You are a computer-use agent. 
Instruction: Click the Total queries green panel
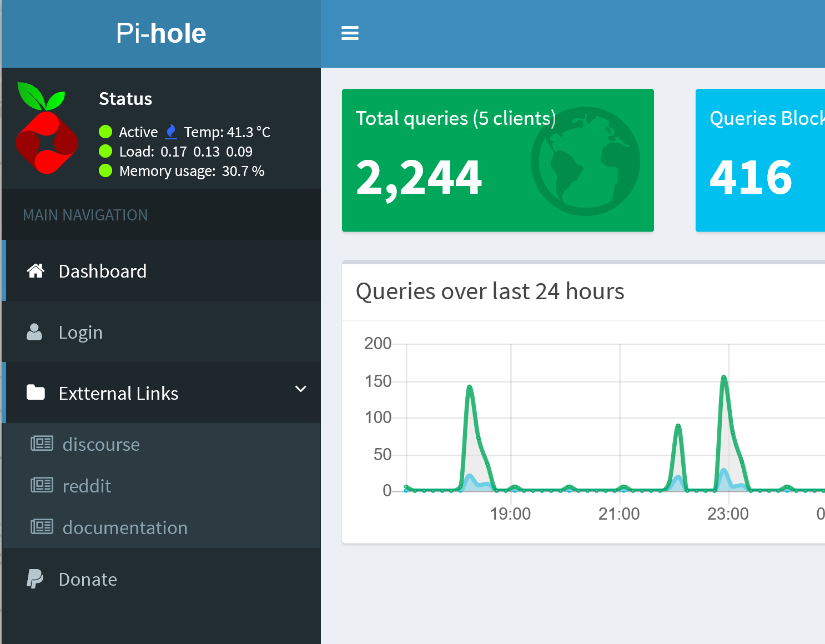[498, 160]
